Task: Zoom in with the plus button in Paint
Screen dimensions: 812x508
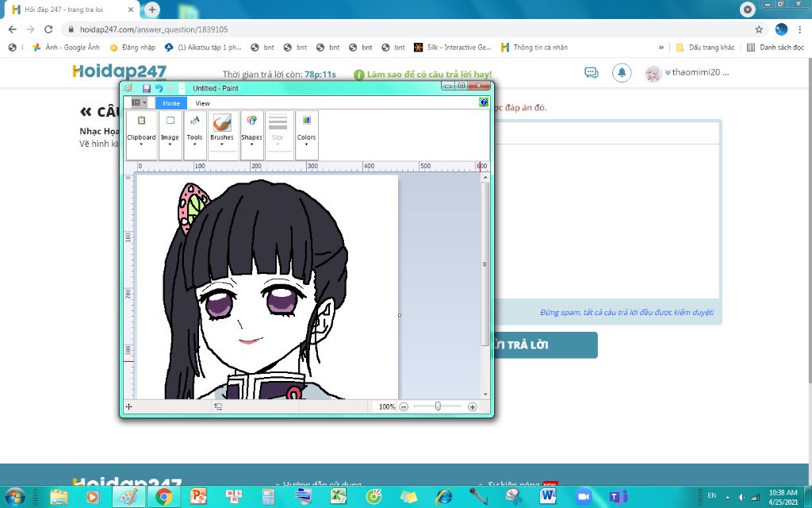Action: point(473,407)
